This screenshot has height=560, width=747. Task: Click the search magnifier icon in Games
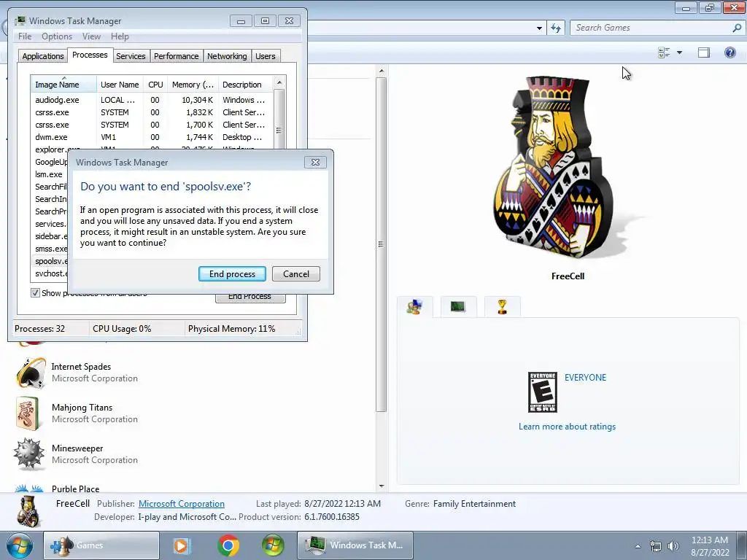pyautogui.click(x=737, y=28)
